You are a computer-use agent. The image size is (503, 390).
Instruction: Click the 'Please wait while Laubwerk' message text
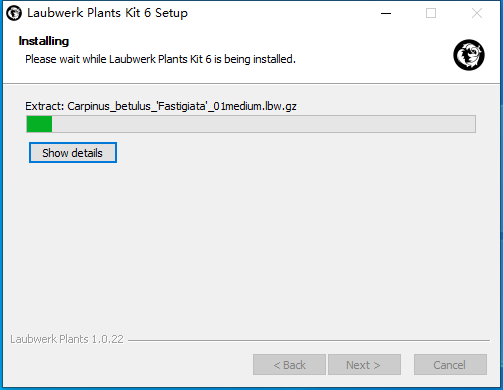coord(160,59)
